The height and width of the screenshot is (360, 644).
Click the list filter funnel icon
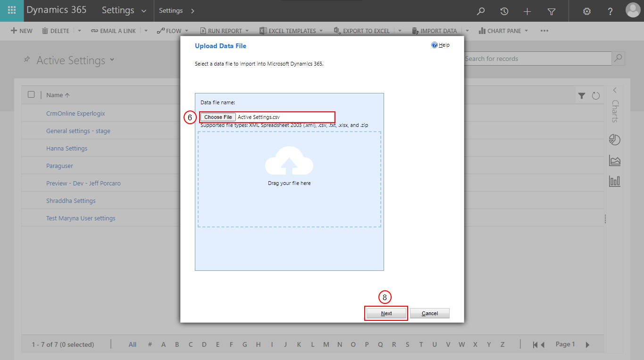click(x=582, y=96)
